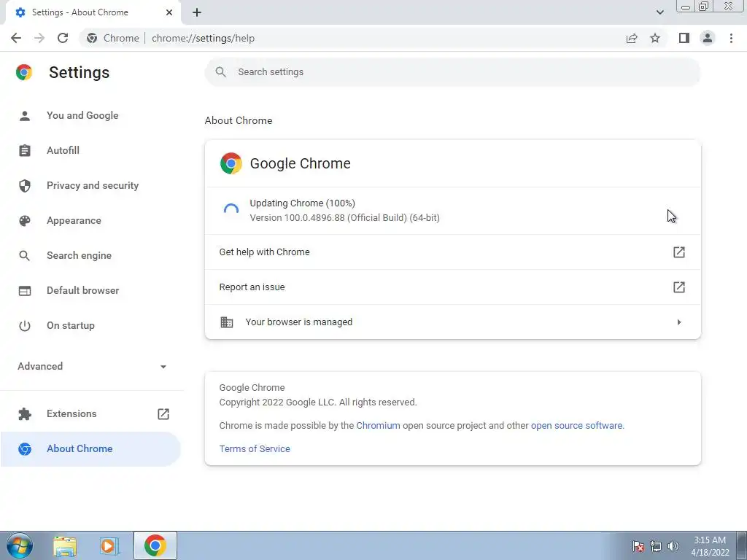
Task: Open the tab search chevron
Action: pyautogui.click(x=659, y=12)
